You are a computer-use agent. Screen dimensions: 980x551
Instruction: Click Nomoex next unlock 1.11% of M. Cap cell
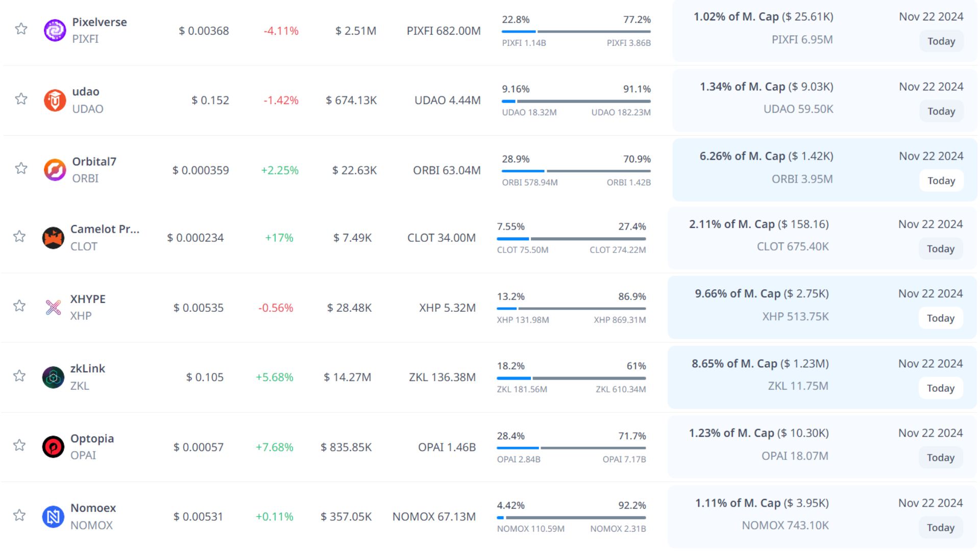point(762,503)
